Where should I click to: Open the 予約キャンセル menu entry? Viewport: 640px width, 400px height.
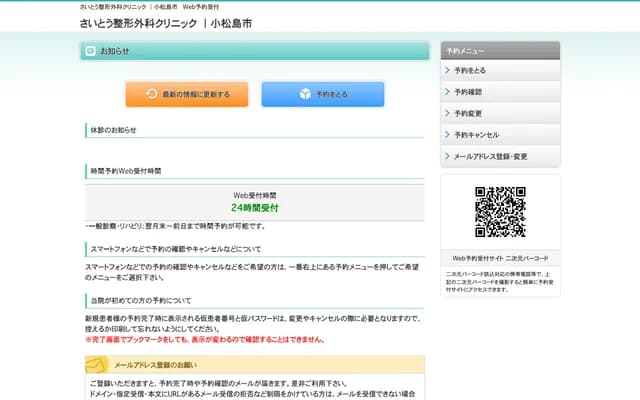476,135
